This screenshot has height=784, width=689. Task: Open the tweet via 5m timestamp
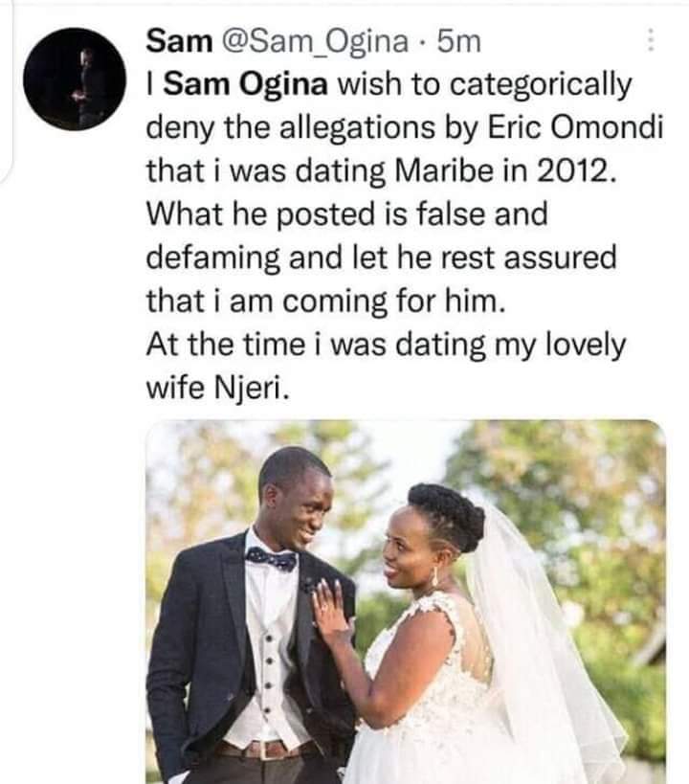pyautogui.click(x=459, y=41)
